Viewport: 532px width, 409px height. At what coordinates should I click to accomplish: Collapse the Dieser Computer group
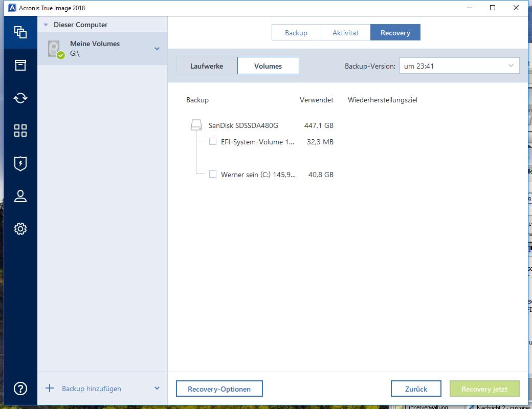(46, 25)
